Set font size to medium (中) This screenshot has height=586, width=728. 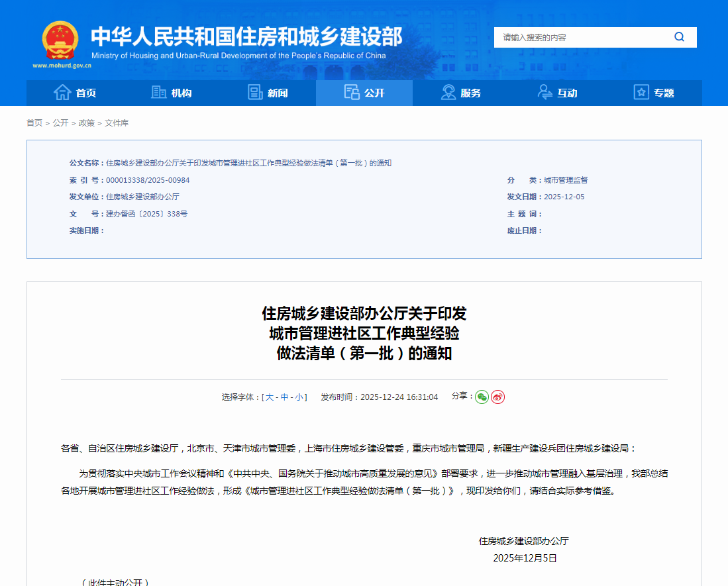pyautogui.click(x=284, y=397)
